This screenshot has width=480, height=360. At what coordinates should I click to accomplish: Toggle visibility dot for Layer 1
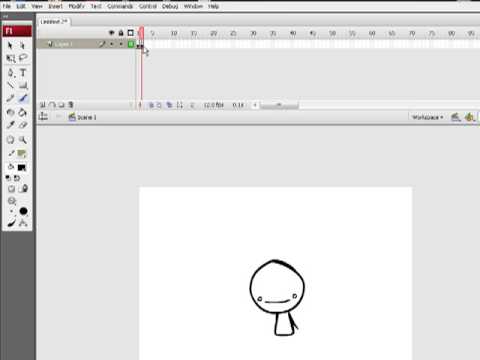(x=112, y=44)
